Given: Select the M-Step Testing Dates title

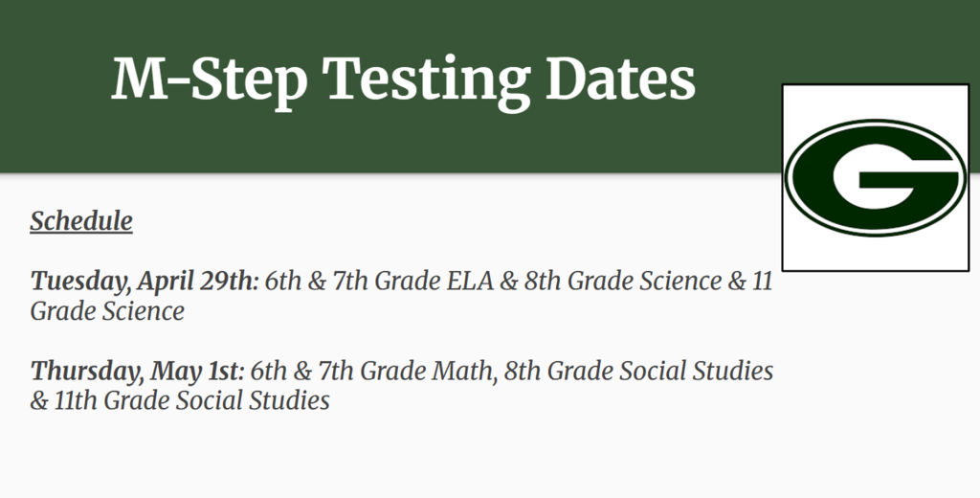Looking at the screenshot, I should [403, 80].
